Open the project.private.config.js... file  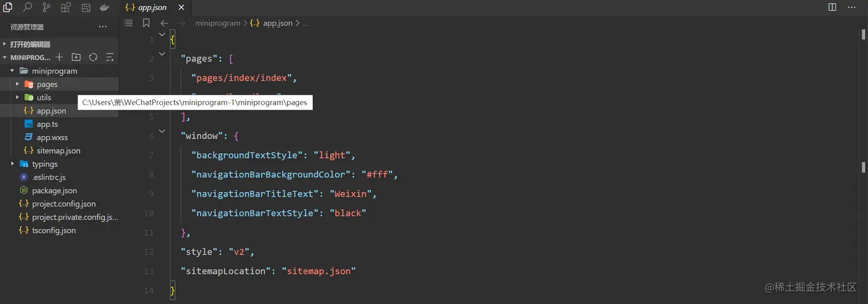59,217
